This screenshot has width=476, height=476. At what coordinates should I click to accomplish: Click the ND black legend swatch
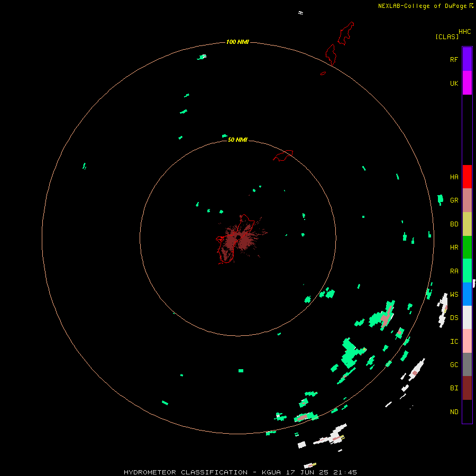(x=467, y=411)
